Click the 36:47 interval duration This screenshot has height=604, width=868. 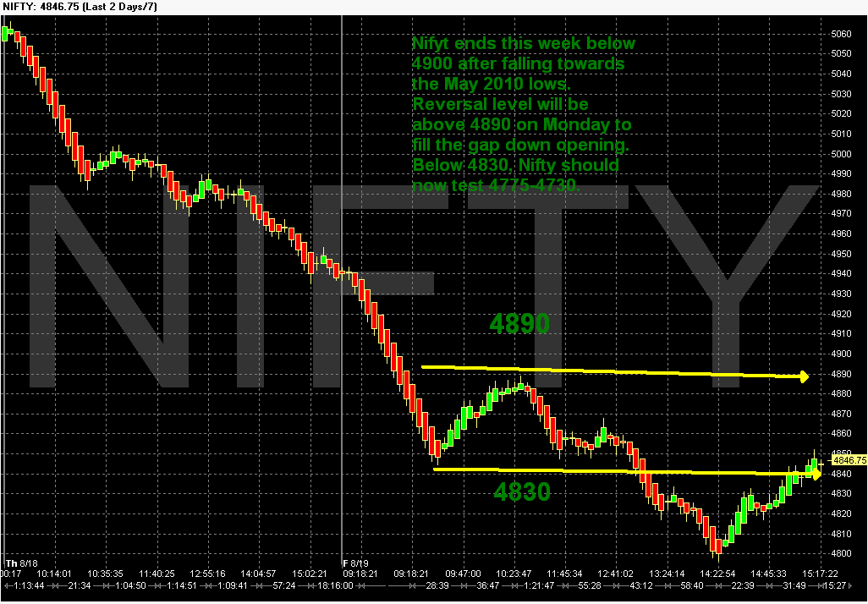coord(488,585)
